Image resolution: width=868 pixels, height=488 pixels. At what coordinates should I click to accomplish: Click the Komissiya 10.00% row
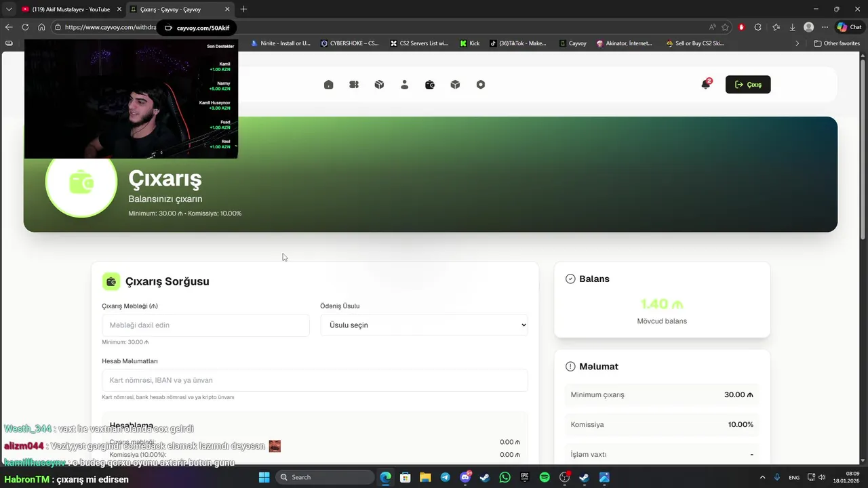pos(662,424)
